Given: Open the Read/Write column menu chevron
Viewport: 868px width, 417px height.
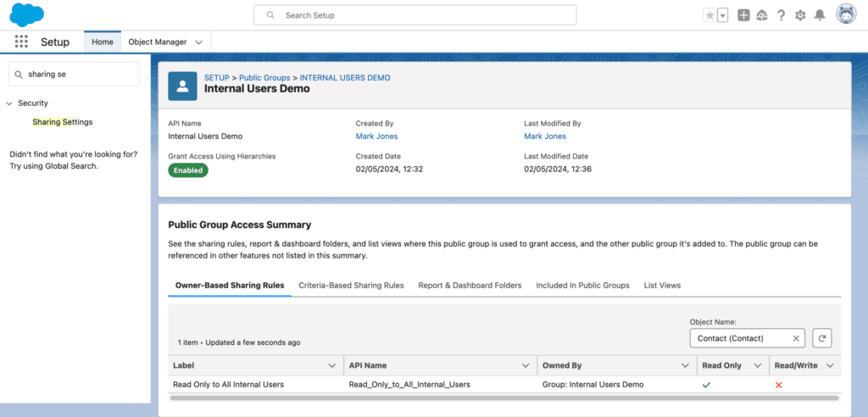Looking at the screenshot, I should pyautogui.click(x=830, y=365).
